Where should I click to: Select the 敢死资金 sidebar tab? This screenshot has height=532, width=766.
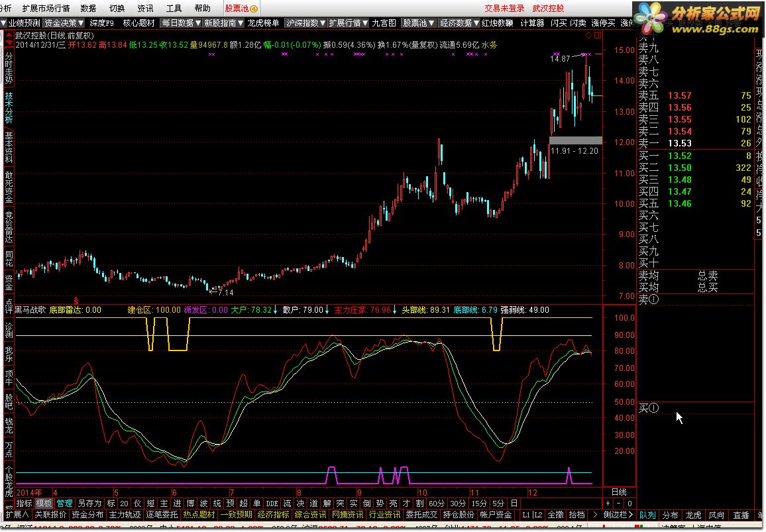pos(9,187)
